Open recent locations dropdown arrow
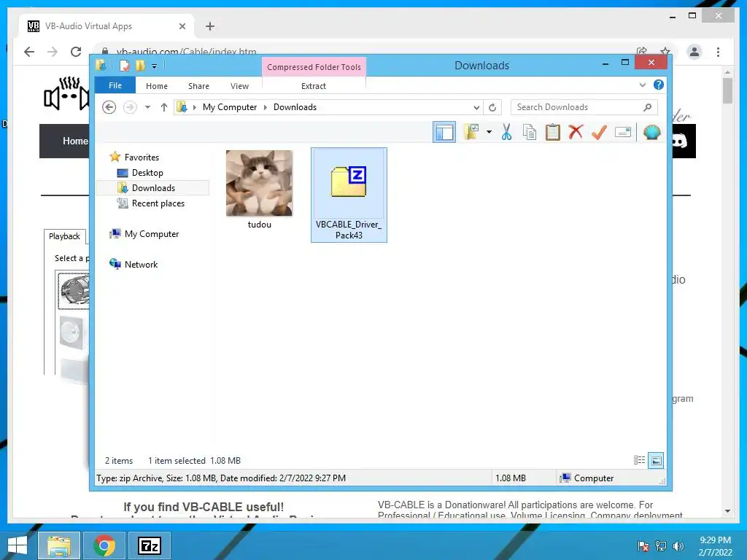This screenshot has width=747, height=560. coord(147,107)
